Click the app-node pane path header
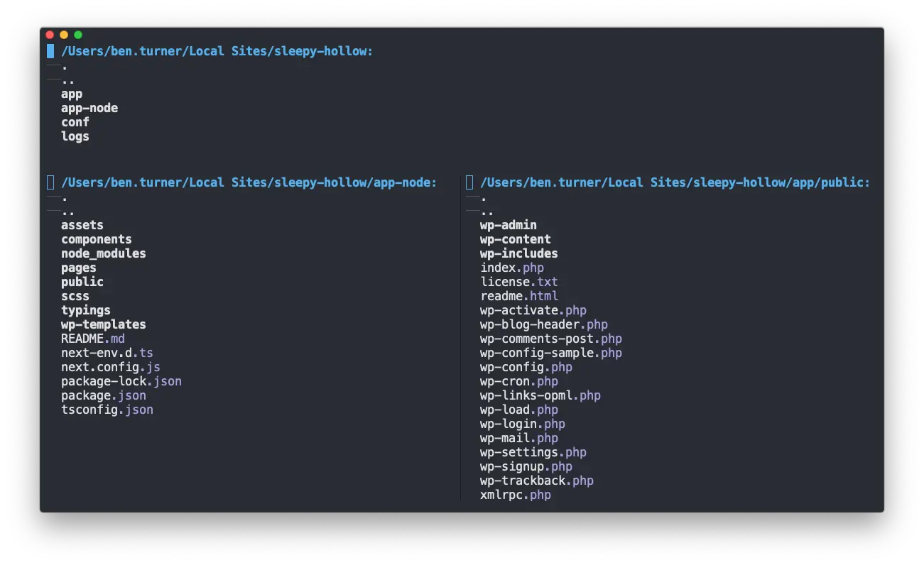This screenshot has width=924, height=565. click(249, 182)
